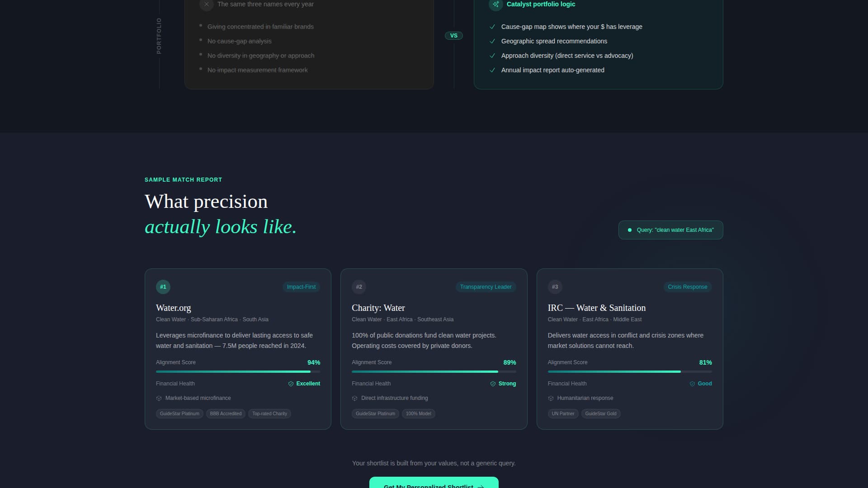Click the cube icon beside Humanitarian response

click(x=551, y=399)
